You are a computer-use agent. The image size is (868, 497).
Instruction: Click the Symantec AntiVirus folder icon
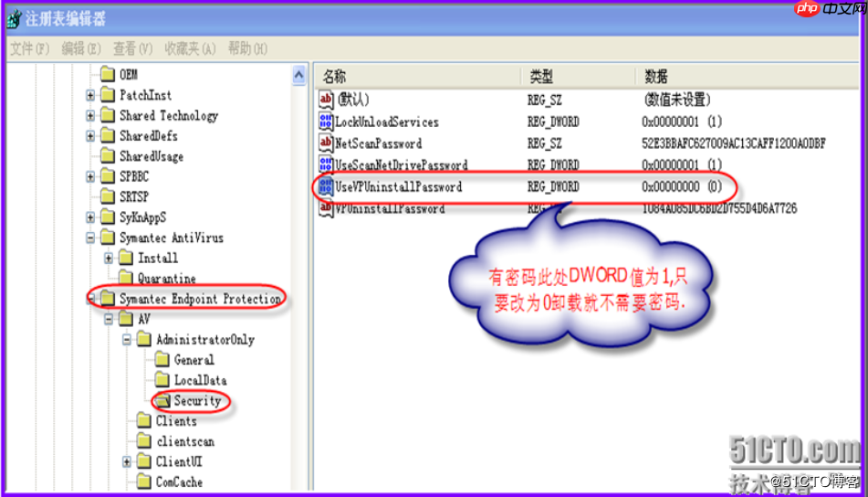click(108, 238)
